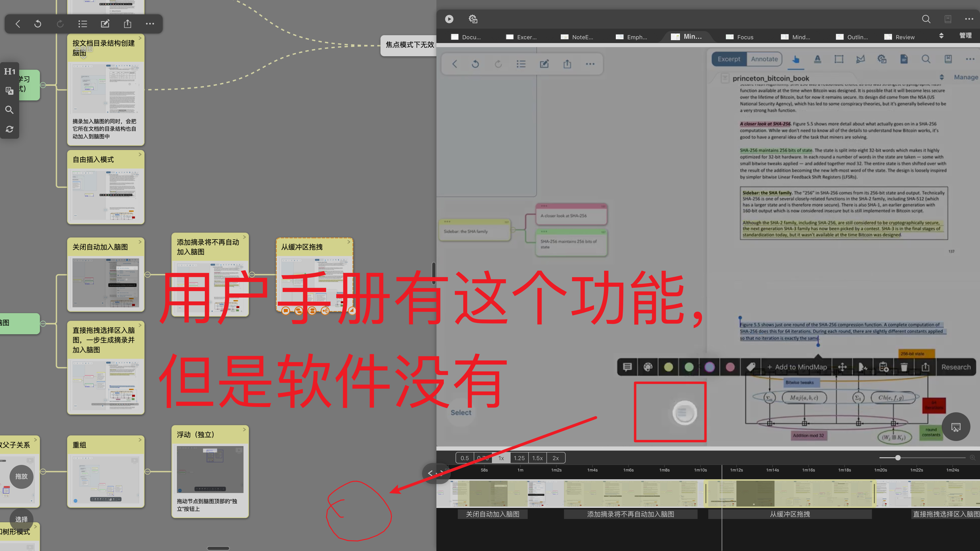Set playback speed to 1.25
Image resolution: width=980 pixels, height=551 pixels.
[x=519, y=458]
